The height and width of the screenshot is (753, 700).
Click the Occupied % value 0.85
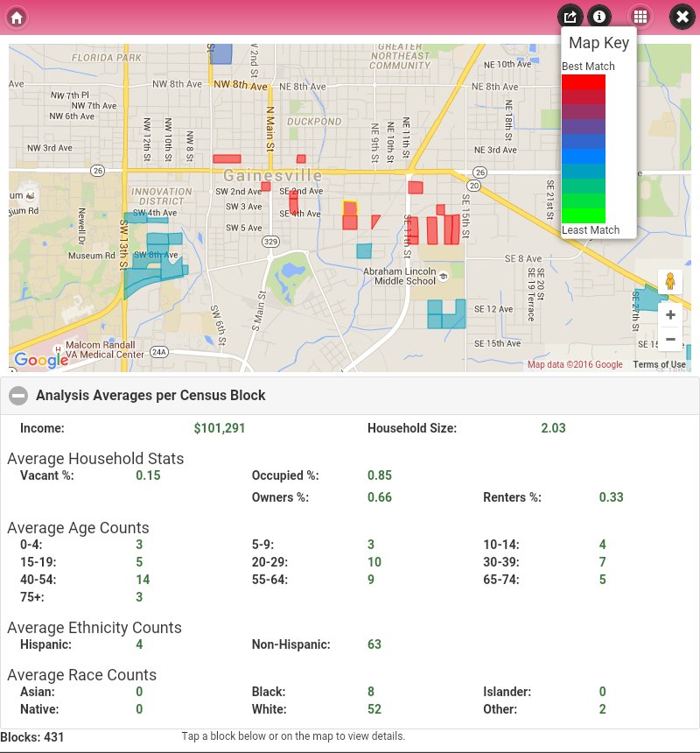coord(380,475)
